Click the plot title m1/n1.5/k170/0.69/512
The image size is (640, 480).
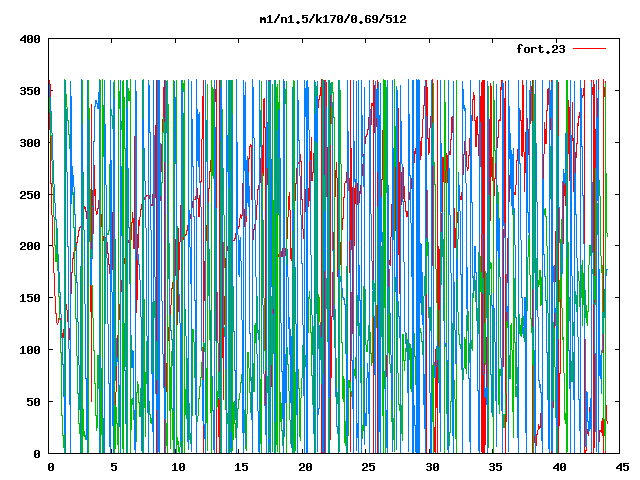[333, 19]
